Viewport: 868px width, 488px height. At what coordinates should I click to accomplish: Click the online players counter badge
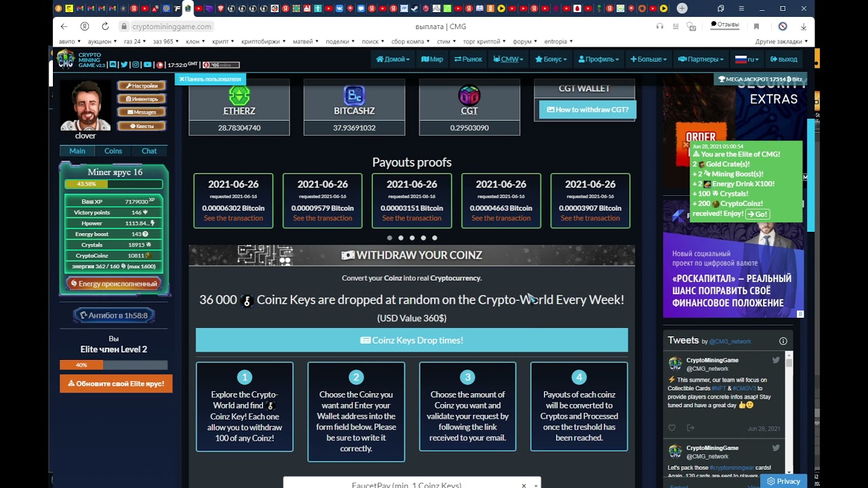point(221,65)
